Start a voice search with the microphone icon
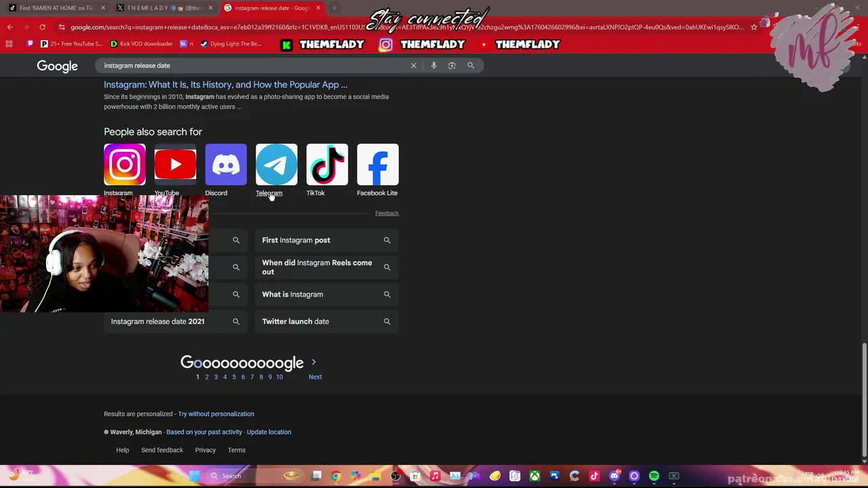The image size is (868, 488). pos(433,66)
